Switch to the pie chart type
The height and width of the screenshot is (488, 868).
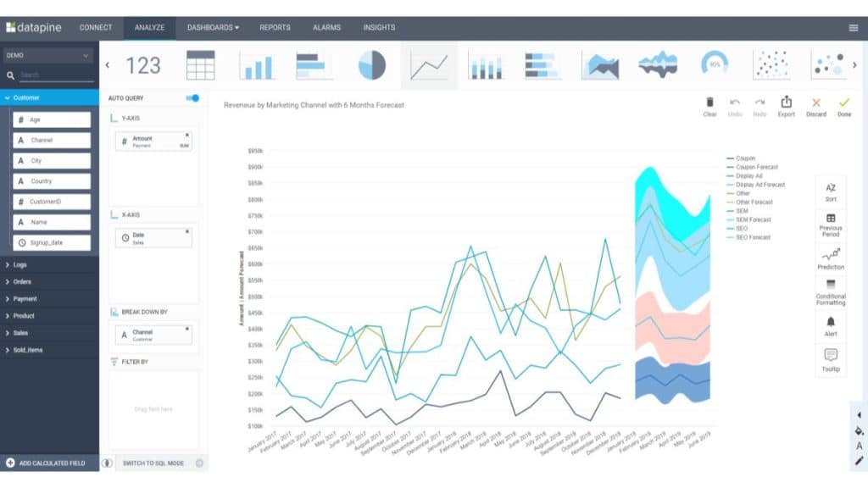pos(372,66)
